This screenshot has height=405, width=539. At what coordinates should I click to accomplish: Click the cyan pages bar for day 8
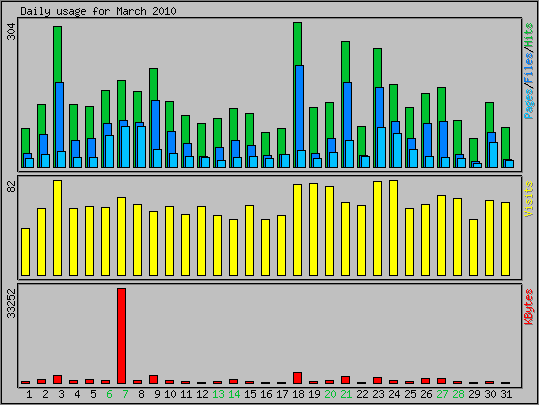[x=141, y=147]
